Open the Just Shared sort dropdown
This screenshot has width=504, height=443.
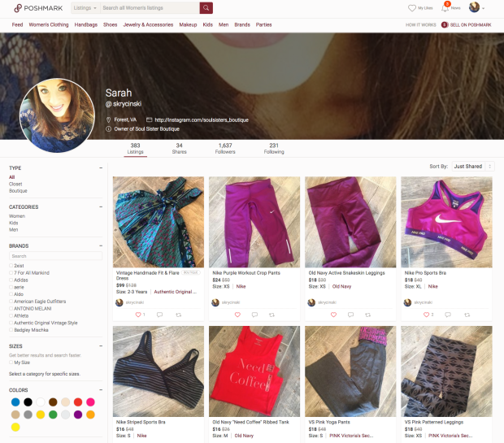coord(473,166)
